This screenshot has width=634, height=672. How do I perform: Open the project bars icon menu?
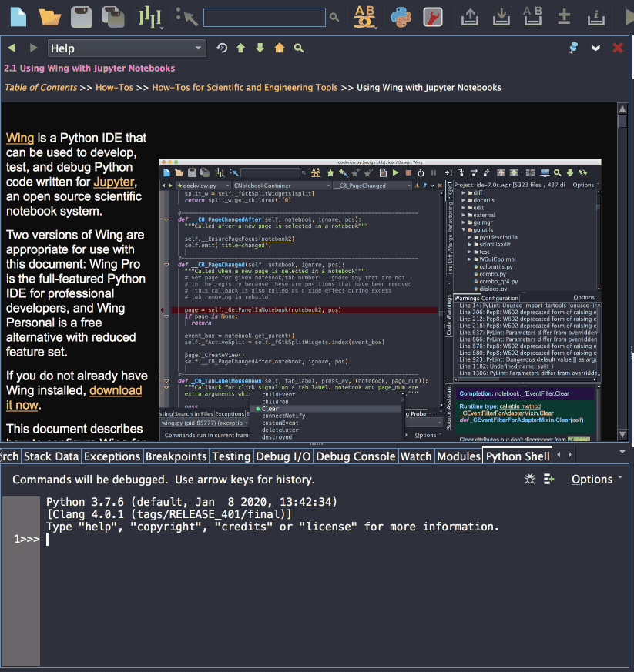point(149,18)
